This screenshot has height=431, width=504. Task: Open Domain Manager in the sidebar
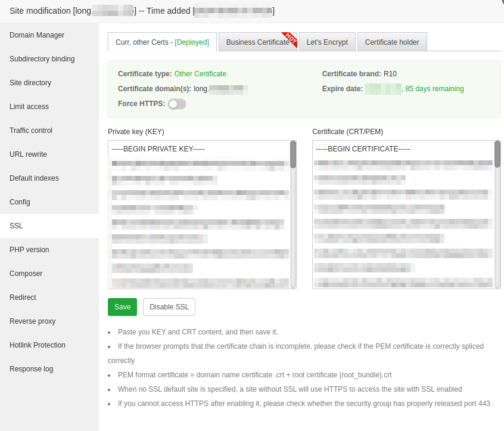37,35
